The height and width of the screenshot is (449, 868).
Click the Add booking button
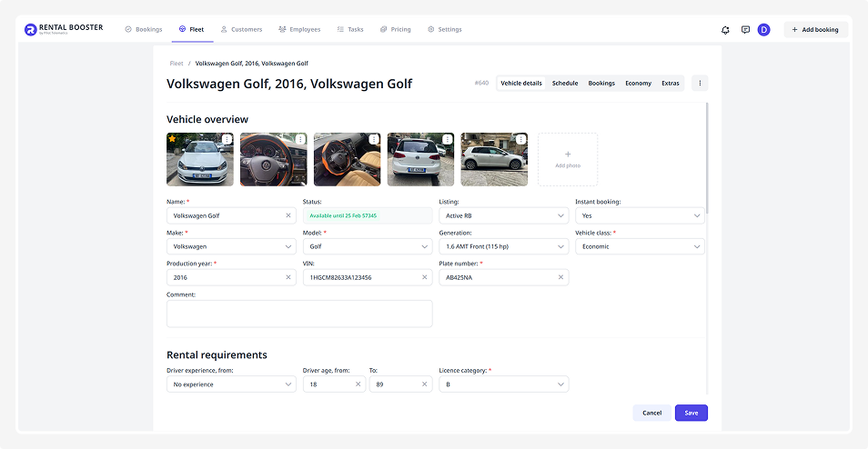coord(815,30)
